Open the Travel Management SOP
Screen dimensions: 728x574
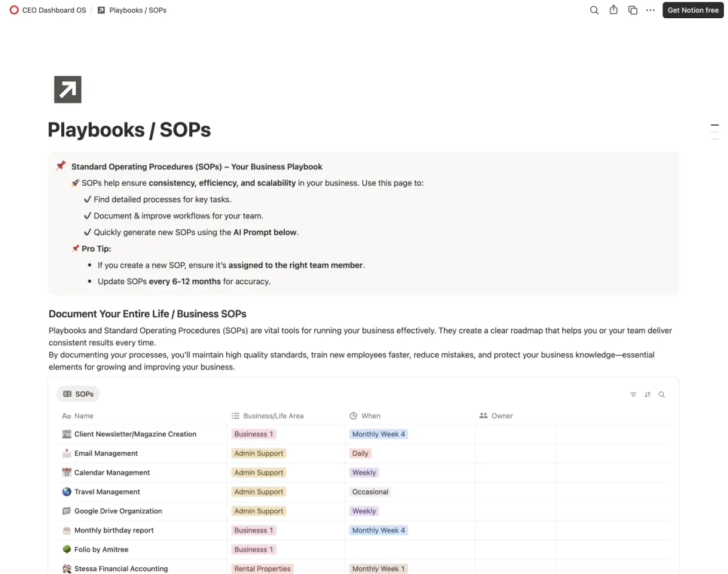107,492
